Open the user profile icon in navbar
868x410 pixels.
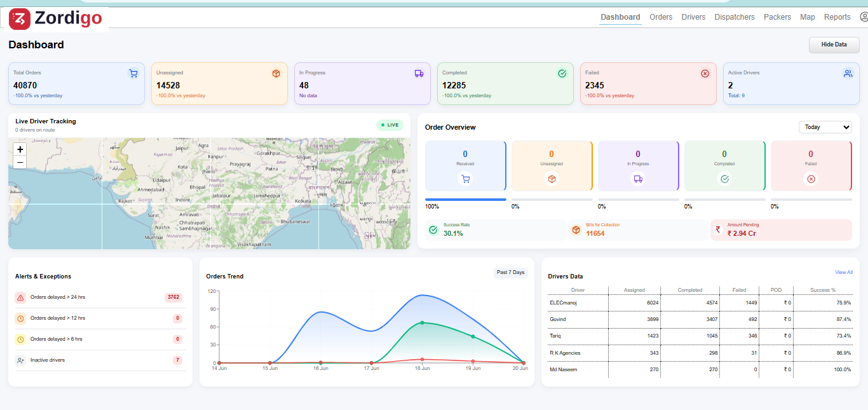(864, 17)
